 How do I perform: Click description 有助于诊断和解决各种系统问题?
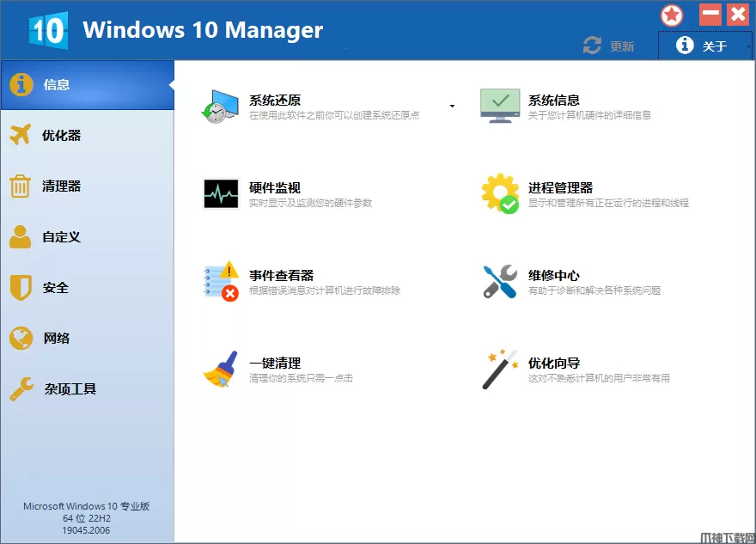(594, 290)
